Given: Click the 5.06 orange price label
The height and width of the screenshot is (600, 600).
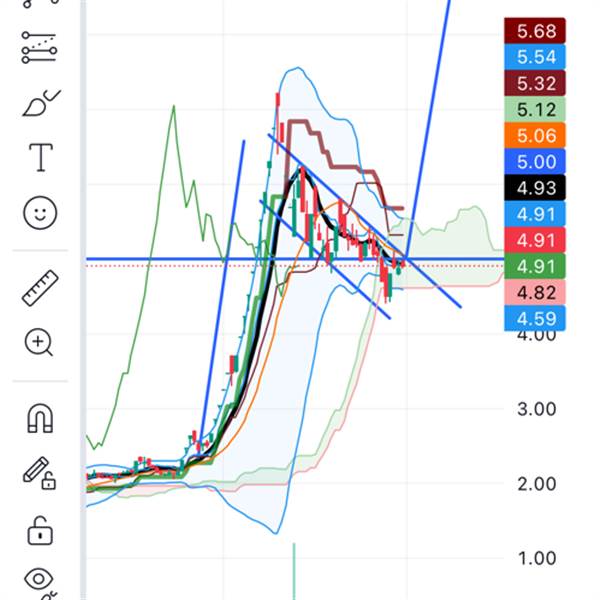Looking at the screenshot, I should point(535,135).
